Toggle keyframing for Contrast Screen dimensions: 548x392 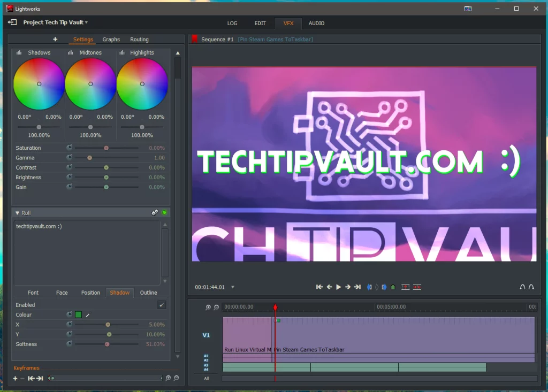(69, 167)
